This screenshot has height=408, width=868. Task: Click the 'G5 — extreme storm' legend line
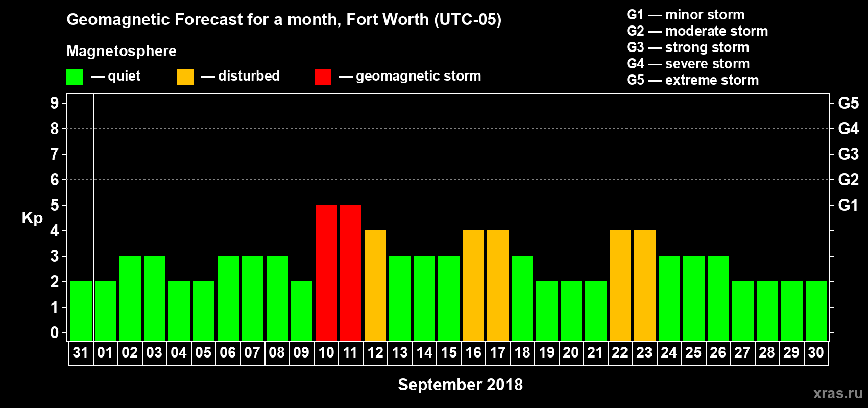point(693,80)
